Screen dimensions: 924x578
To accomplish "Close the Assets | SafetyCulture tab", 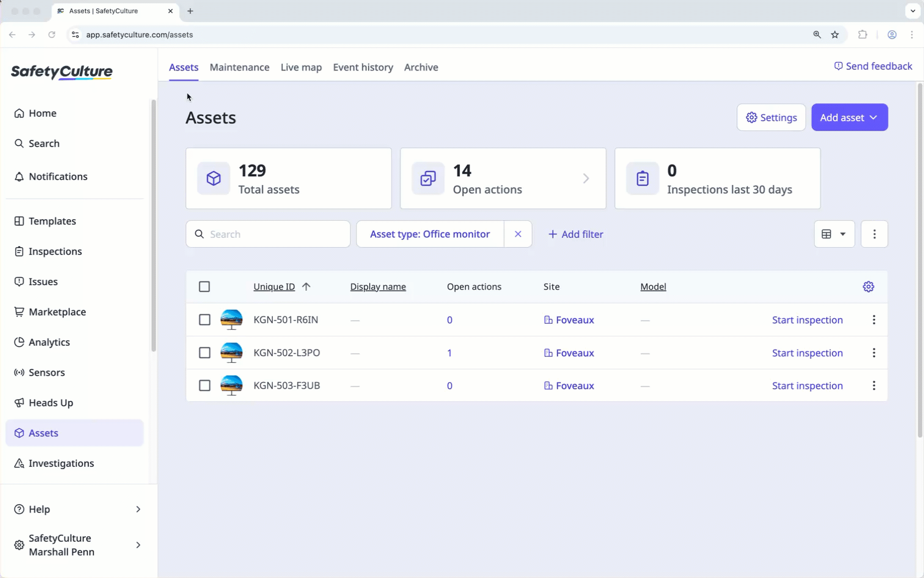I will tap(170, 11).
